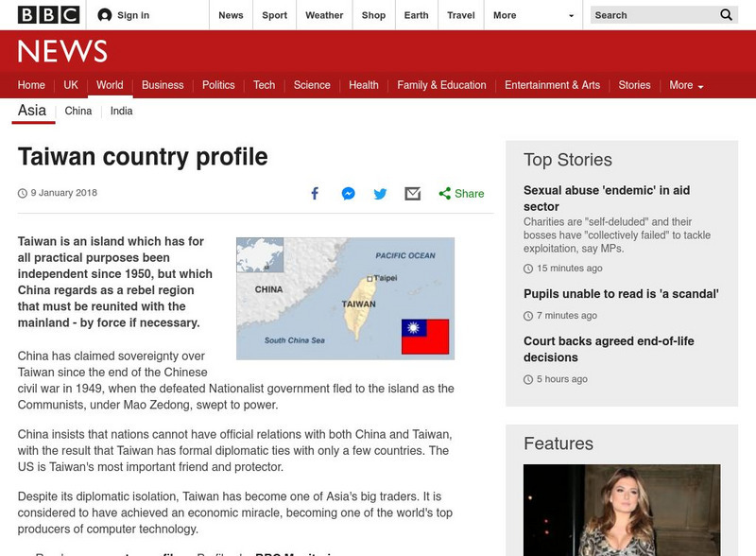
Task: Click the Taiwan country profile headline
Action: (143, 157)
